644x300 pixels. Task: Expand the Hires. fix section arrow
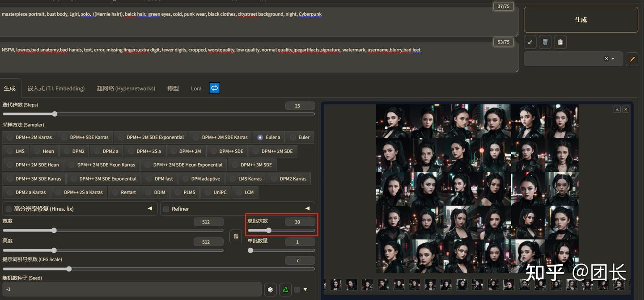tap(150, 208)
